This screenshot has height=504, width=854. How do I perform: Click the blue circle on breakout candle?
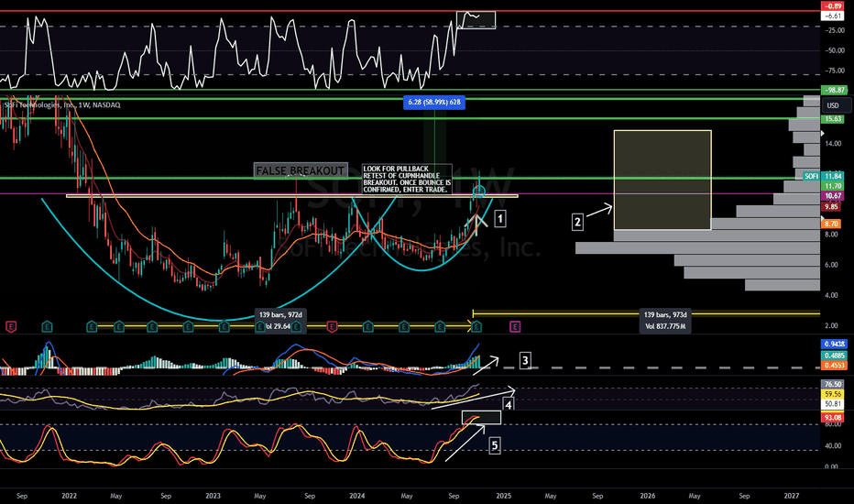(x=478, y=192)
